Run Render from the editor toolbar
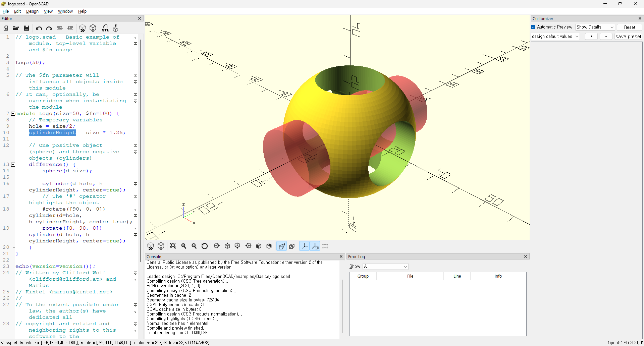This screenshot has width=644, height=346. (x=93, y=28)
